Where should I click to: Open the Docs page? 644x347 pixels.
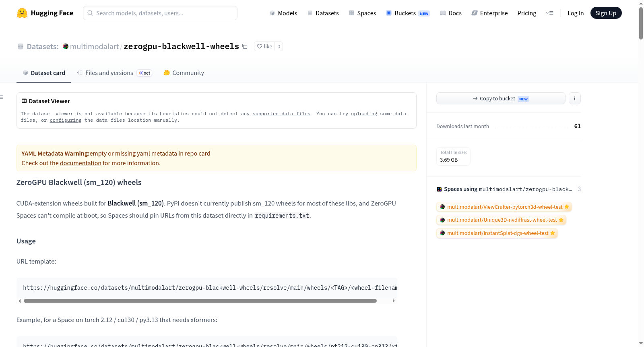451,13
